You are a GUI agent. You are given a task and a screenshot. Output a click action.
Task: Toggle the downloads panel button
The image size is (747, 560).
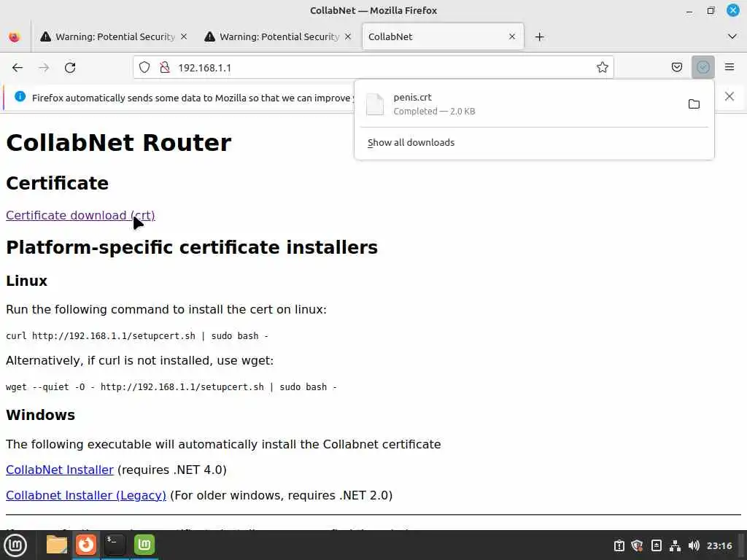click(x=703, y=67)
